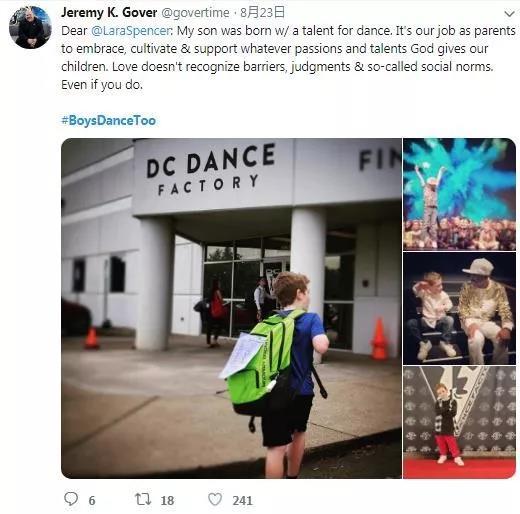Expand the tweet options chevron menu

(509, 14)
